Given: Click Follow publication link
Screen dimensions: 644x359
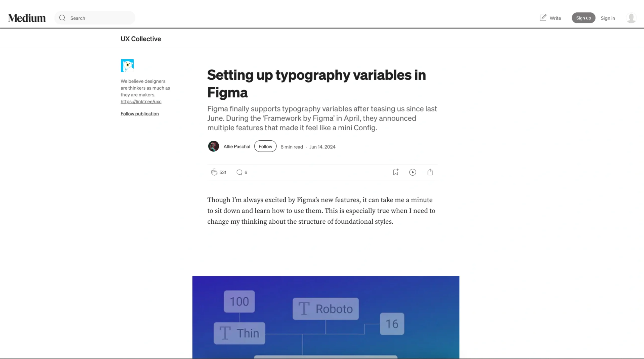Looking at the screenshot, I should click(x=140, y=114).
